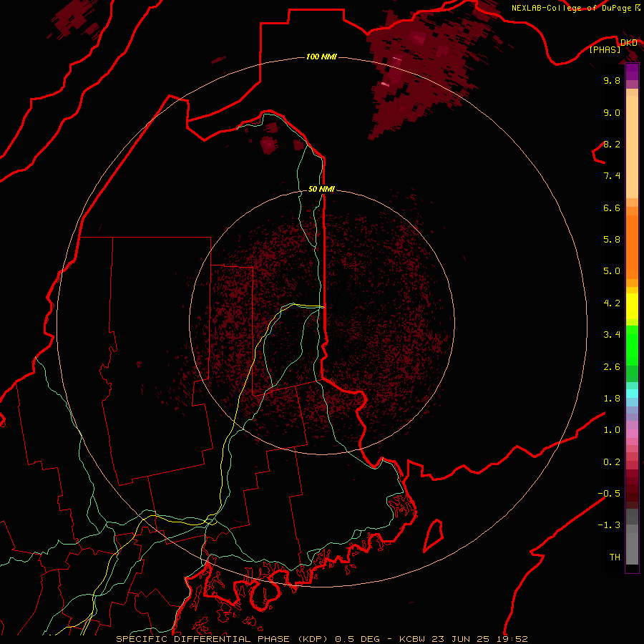Viewport: 644px width, 644px height.
Task: Click the 19:52 timestamp
Action: (x=514, y=639)
